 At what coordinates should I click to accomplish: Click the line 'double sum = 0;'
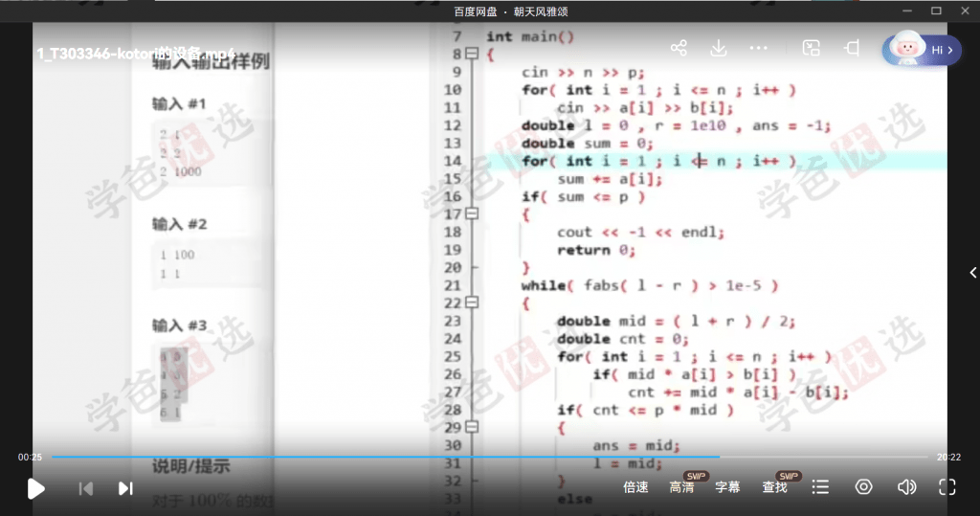coord(587,144)
